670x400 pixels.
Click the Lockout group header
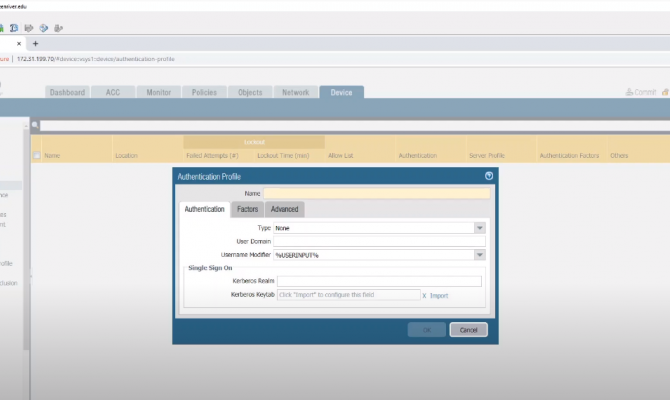(254, 142)
